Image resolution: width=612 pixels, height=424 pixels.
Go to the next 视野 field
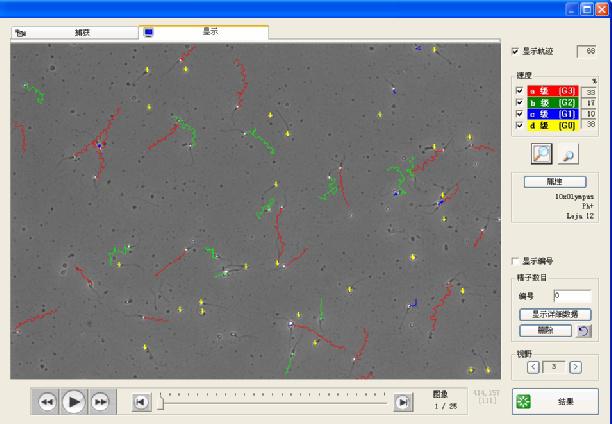575,367
